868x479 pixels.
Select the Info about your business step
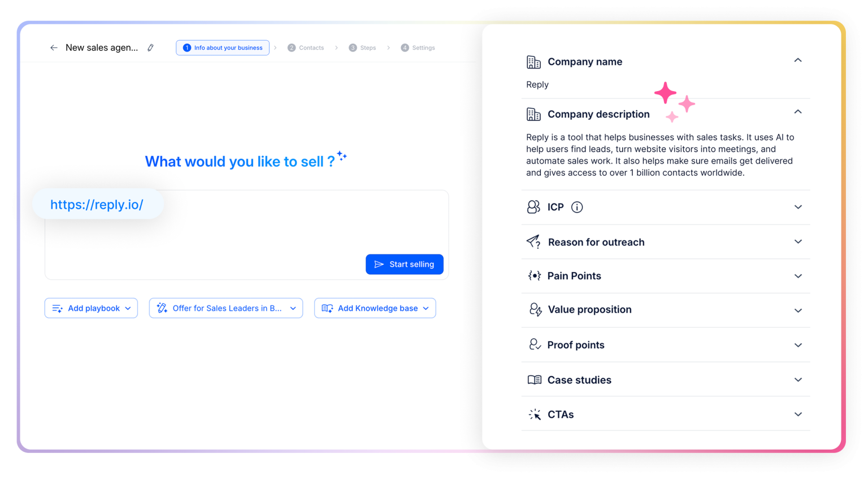pos(223,48)
